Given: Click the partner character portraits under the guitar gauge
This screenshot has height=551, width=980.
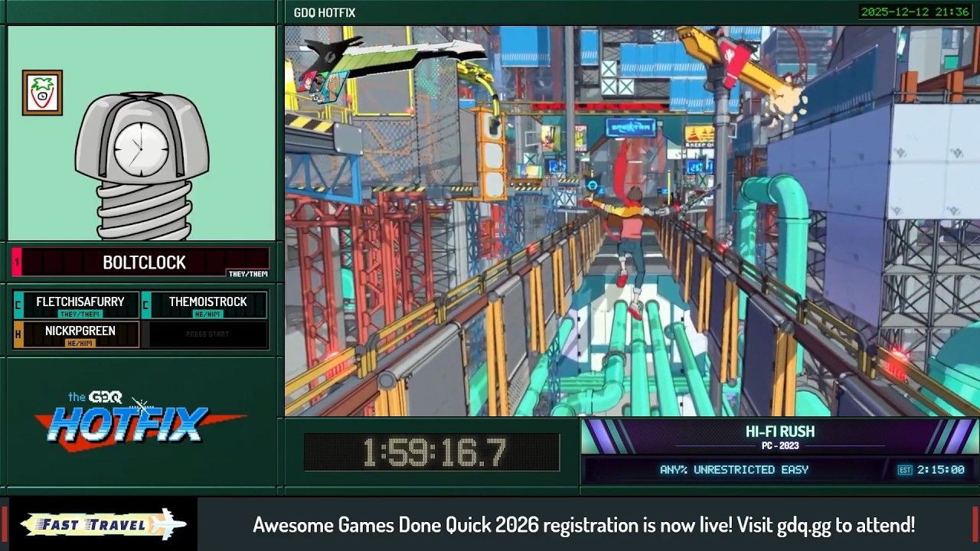Looking at the screenshot, I should coord(323,86).
